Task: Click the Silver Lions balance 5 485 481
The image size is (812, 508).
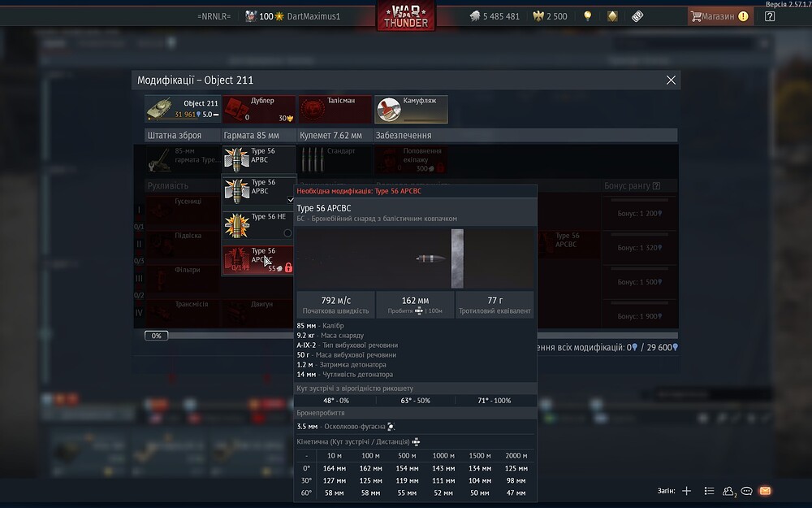Action: pyautogui.click(x=495, y=16)
